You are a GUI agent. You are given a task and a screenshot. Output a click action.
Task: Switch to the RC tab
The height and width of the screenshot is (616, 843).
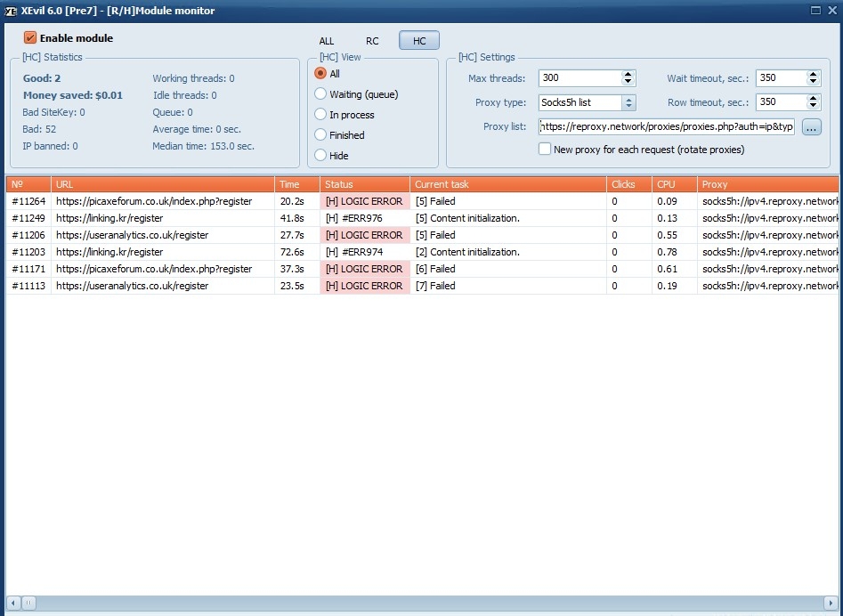click(x=372, y=41)
